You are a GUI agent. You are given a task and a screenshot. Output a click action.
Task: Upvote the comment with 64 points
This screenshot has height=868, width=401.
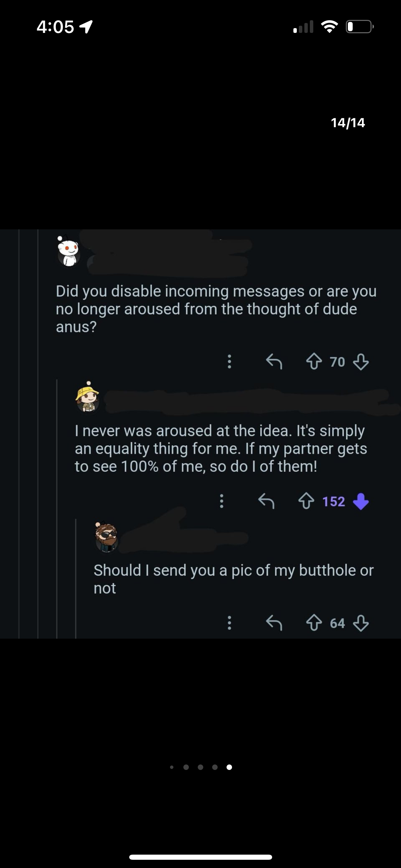tap(314, 623)
